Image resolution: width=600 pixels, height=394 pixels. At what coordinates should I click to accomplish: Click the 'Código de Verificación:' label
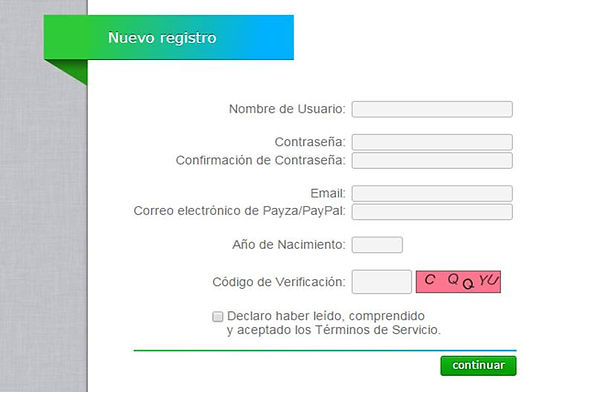pyautogui.click(x=279, y=282)
